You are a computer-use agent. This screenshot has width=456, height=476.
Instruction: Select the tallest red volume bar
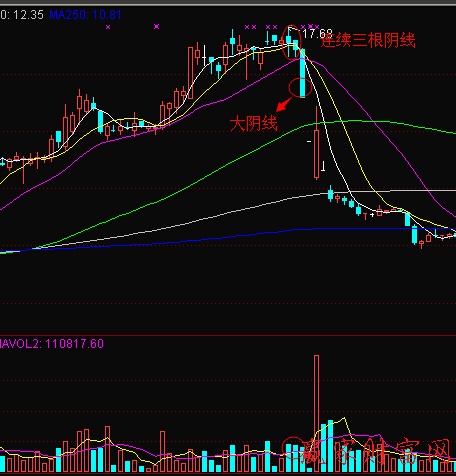point(316,413)
